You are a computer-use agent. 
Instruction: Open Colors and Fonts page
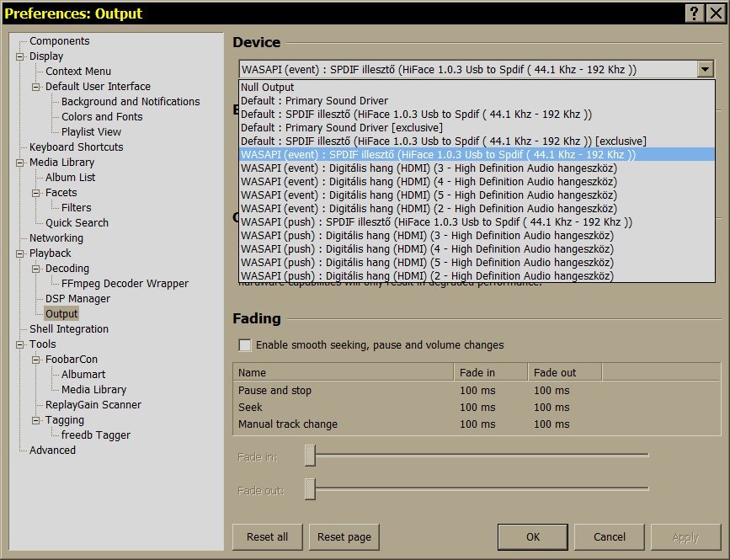tap(102, 117)
